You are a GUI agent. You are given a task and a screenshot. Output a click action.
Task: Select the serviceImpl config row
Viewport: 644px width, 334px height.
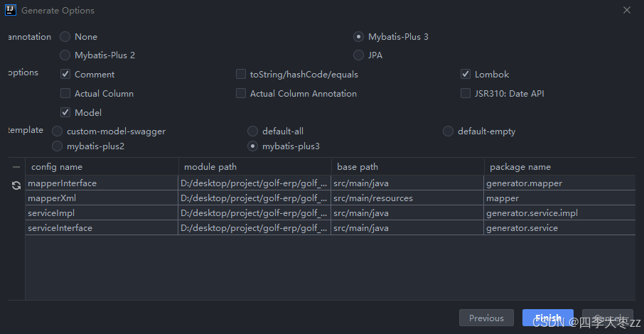point(331,212)
